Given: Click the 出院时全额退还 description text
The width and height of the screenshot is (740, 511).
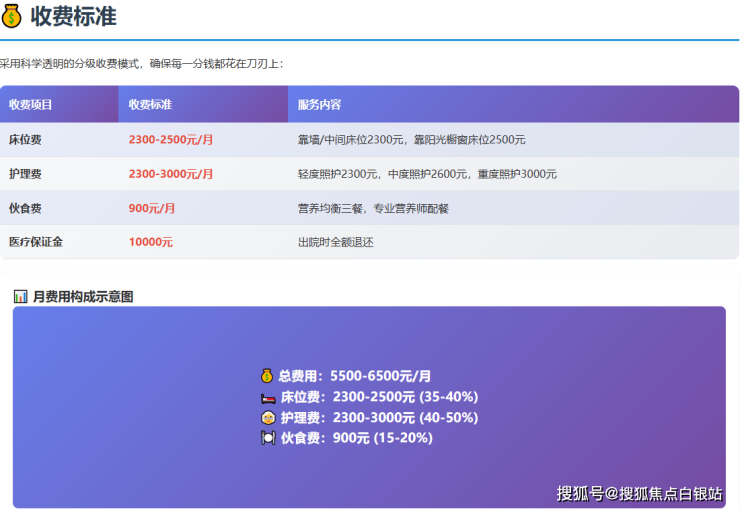Looking at the screenshot, I should pyautogui.click(x=335, y=242).
